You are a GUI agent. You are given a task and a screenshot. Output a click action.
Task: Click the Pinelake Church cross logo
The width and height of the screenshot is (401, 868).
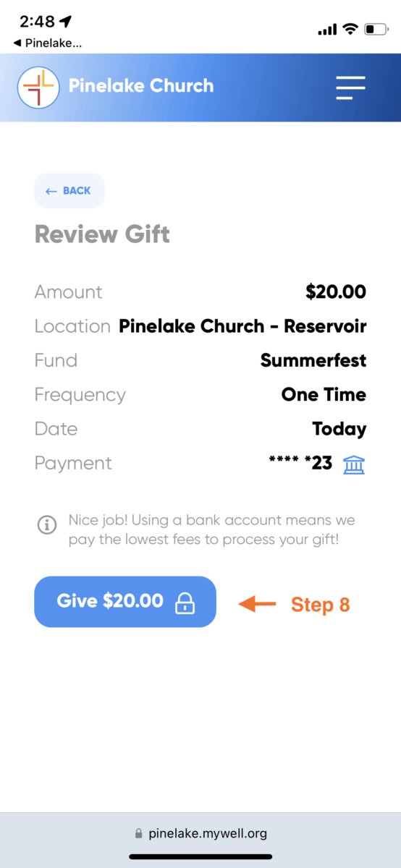pos(38,88)
